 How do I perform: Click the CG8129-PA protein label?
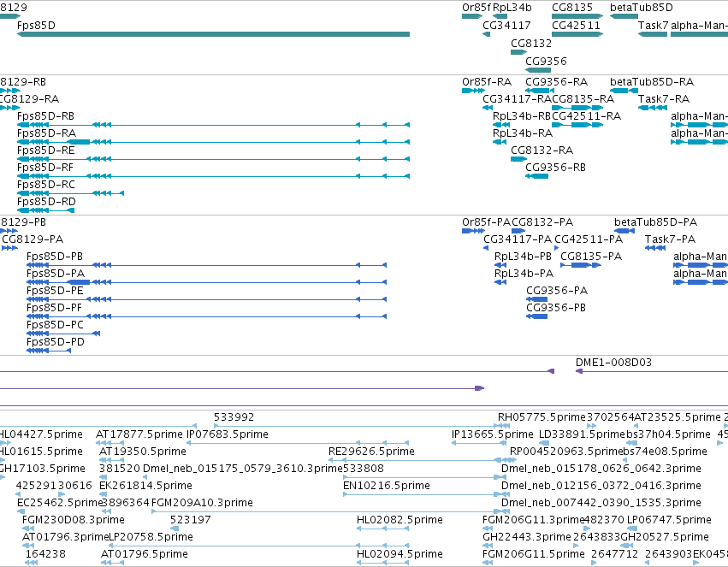point(33,239)
